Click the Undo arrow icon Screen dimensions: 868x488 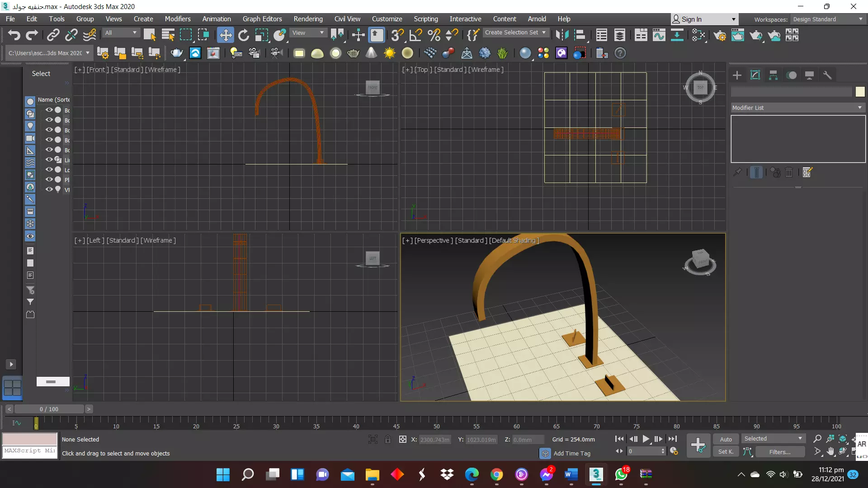pos(14,35)
